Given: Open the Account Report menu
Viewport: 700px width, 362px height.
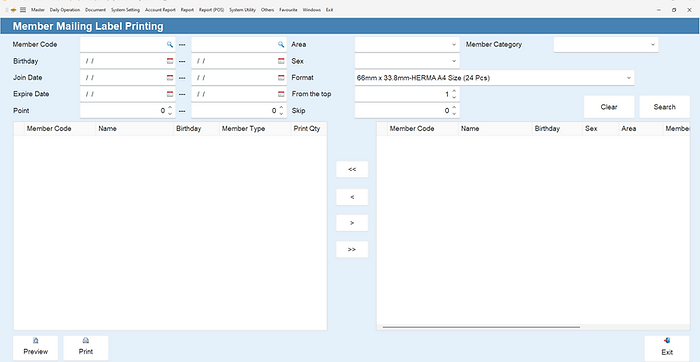Looking at the screenshot, I should click(x=160, y=10).
